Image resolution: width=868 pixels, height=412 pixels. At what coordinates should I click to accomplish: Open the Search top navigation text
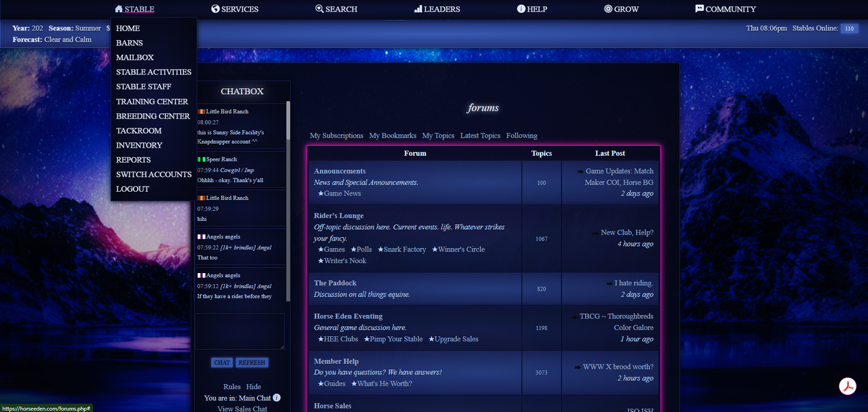tap(341, 9)
